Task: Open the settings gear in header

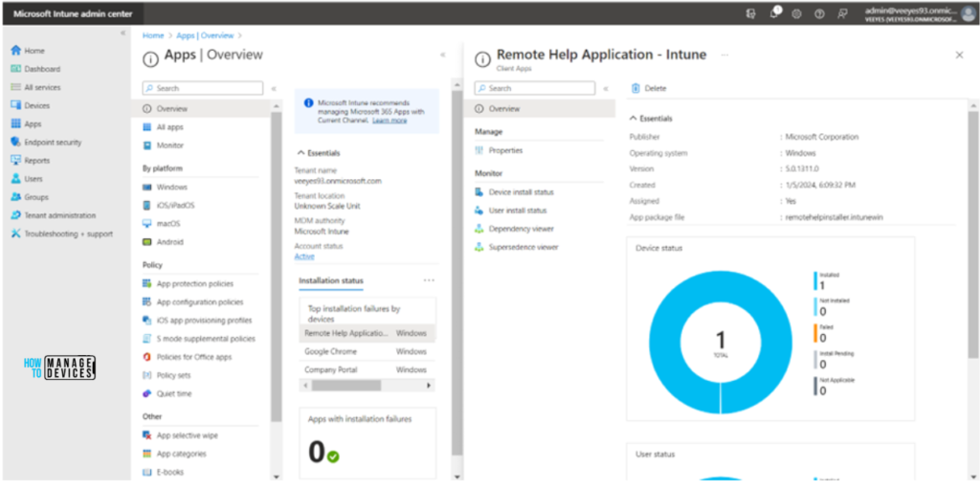Action: 796,13
